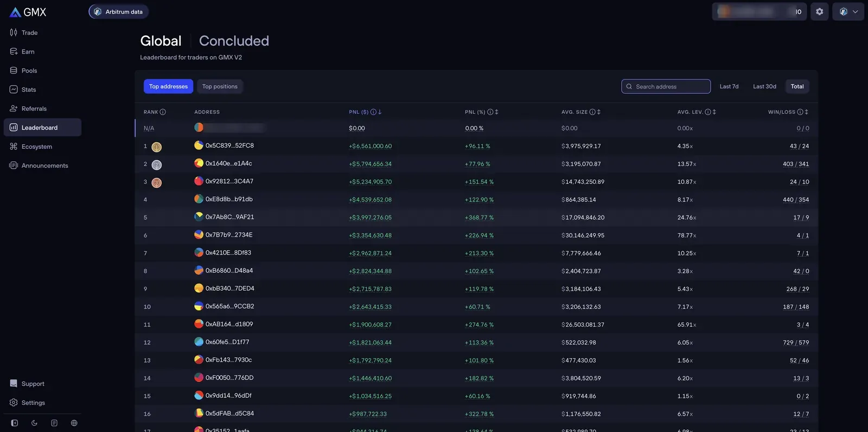Open the connected wallet account button
868x432 pixels.
(759, 11)
